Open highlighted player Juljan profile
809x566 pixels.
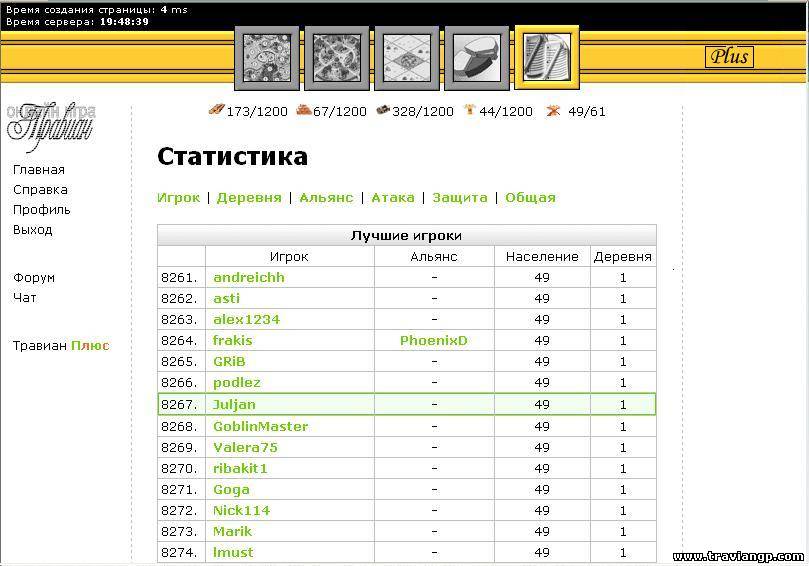click(x=234, y=405)
